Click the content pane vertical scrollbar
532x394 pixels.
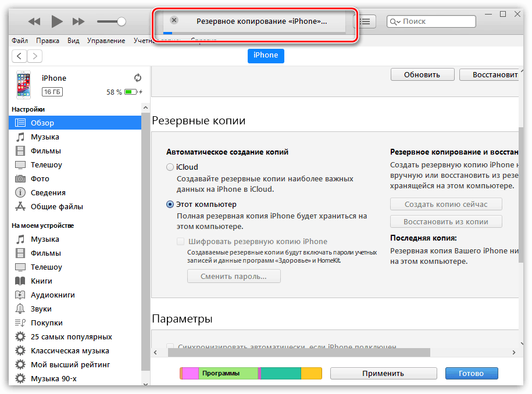tap(521, 195)
